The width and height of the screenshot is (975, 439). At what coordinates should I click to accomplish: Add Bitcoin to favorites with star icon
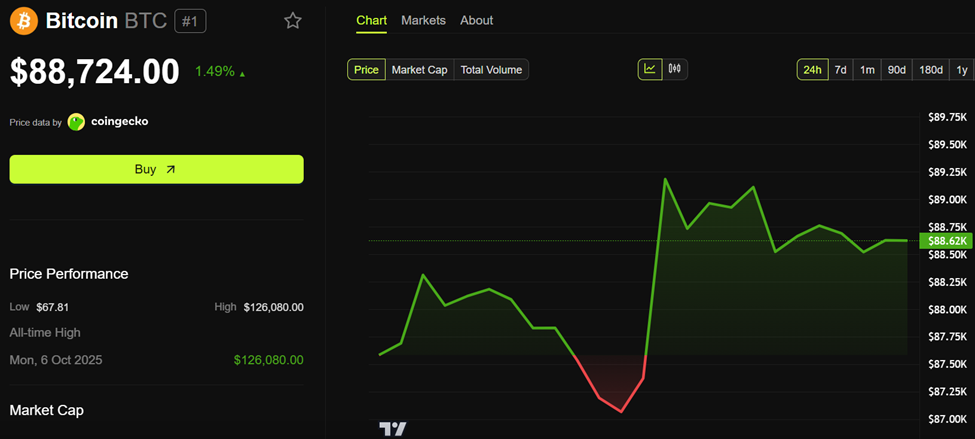pyautogui.click(x=292, y=21)
